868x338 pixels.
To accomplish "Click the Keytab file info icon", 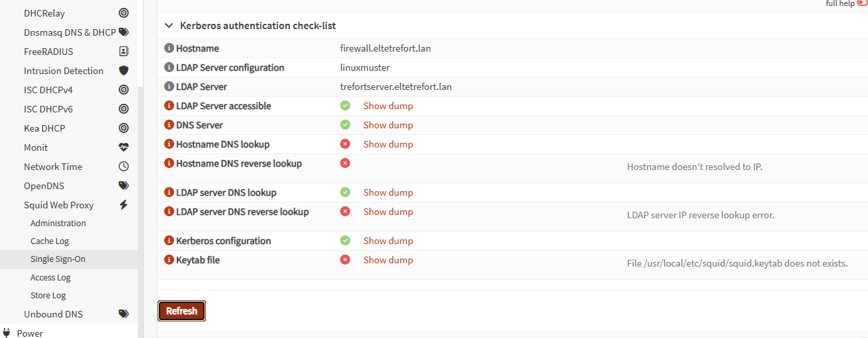I will (169, 260).
